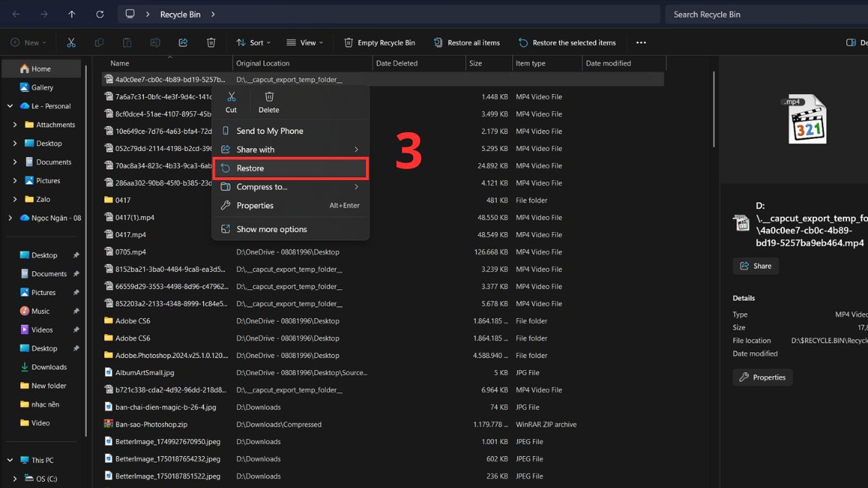The height and width of the screenshot is (488, 868).
Task: Click Restore all items button
Action: coord(467,43)
